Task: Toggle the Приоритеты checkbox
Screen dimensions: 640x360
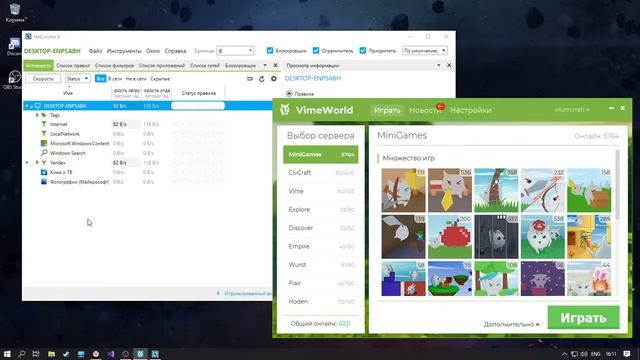Action: pyautogui.click(x=363, y=51)
